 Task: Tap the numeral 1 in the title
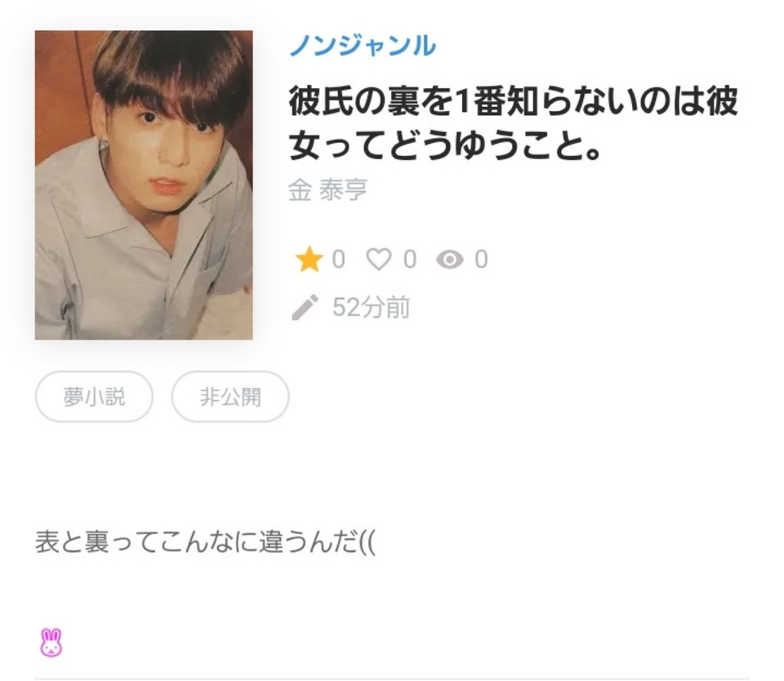pyautogui.click(x=462, y=102)
